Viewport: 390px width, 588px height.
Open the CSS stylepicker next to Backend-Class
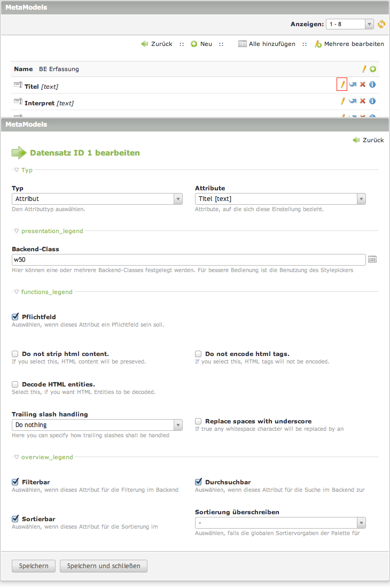(x=372, y=259)
